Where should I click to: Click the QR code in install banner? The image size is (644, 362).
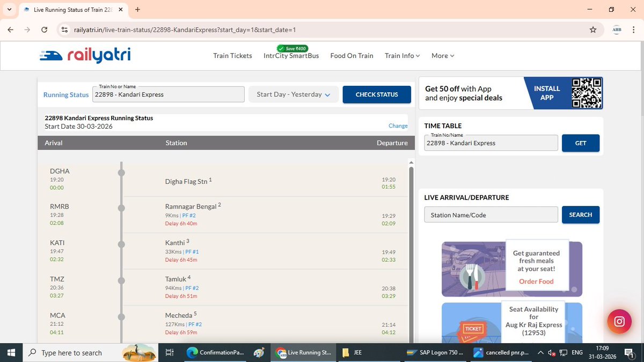pos(587,93)
